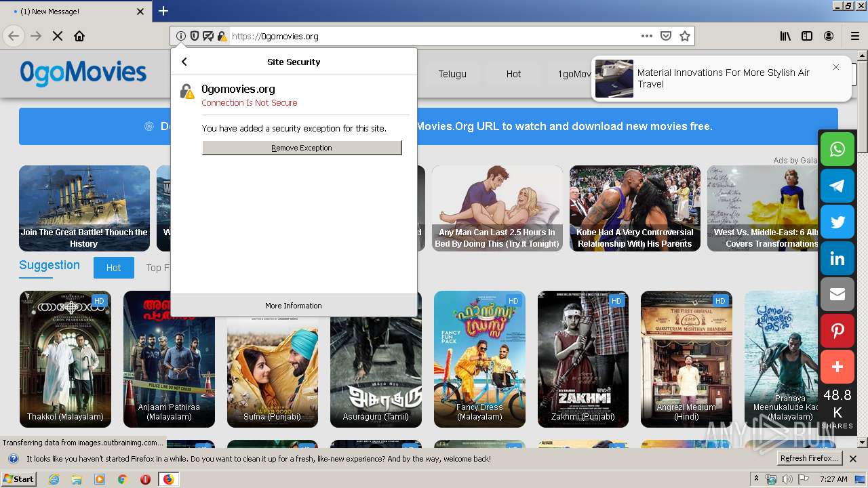Screen dimensions: 868x488
Task: Open Fancy Dress (Malayalam) movie poster
Action: pos(479,359)
